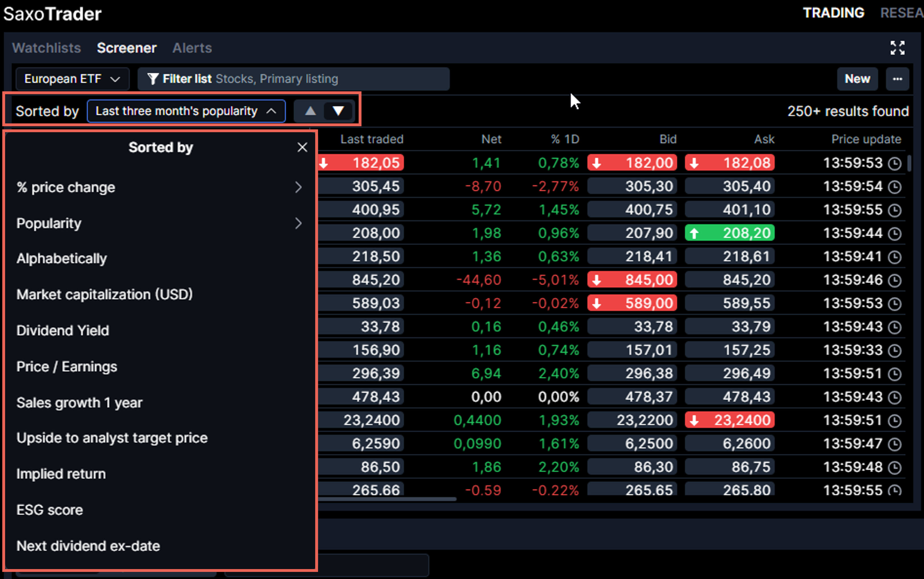Viewport: 924px width, 579px height.
Task: Switch to the Alerts tab
Action: click(192, 47)
